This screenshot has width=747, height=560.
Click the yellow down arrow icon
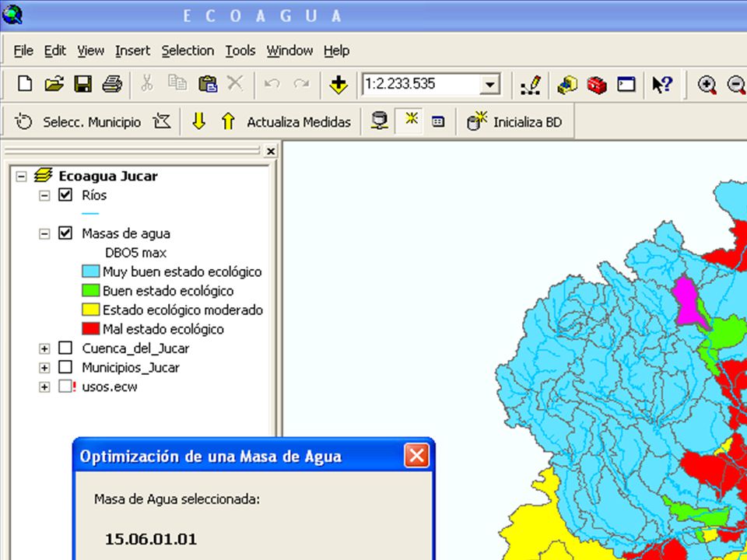pos(198,121)
